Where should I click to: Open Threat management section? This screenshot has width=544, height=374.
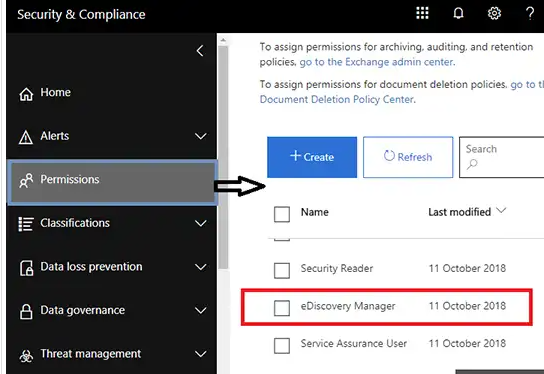(91, 354)
